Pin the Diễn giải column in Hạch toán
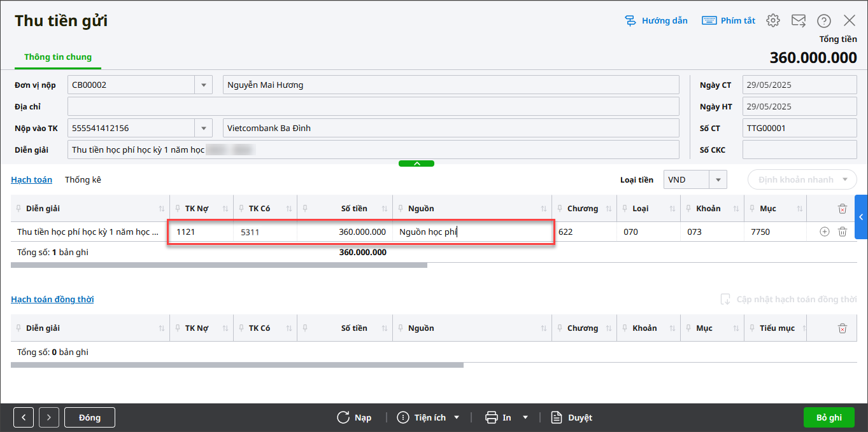This screenshot has height=432, width=868. point(18,209)
